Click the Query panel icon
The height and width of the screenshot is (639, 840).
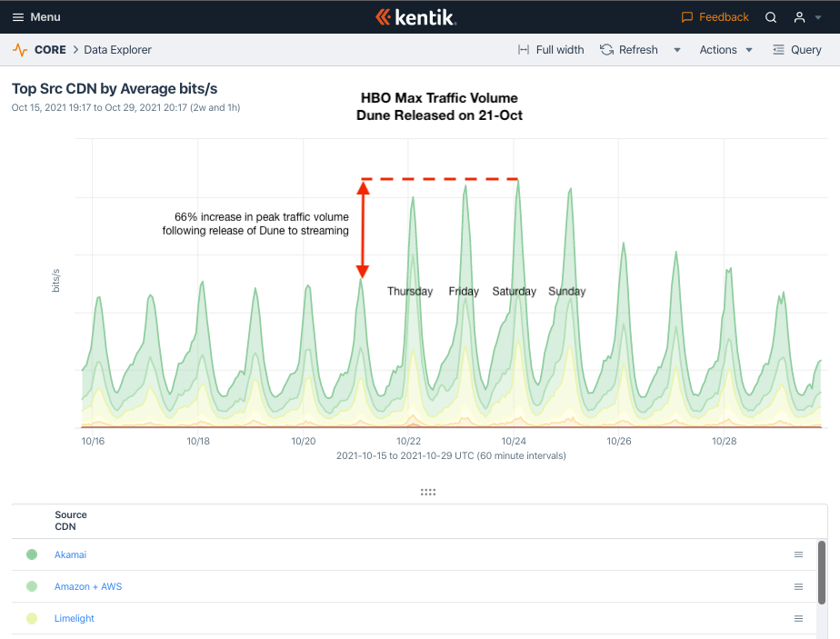tap(778, 50)
